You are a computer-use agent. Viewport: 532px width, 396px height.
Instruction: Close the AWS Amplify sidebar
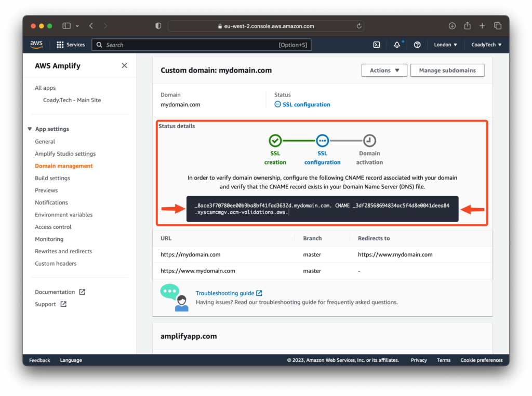(x=125, y=65)
